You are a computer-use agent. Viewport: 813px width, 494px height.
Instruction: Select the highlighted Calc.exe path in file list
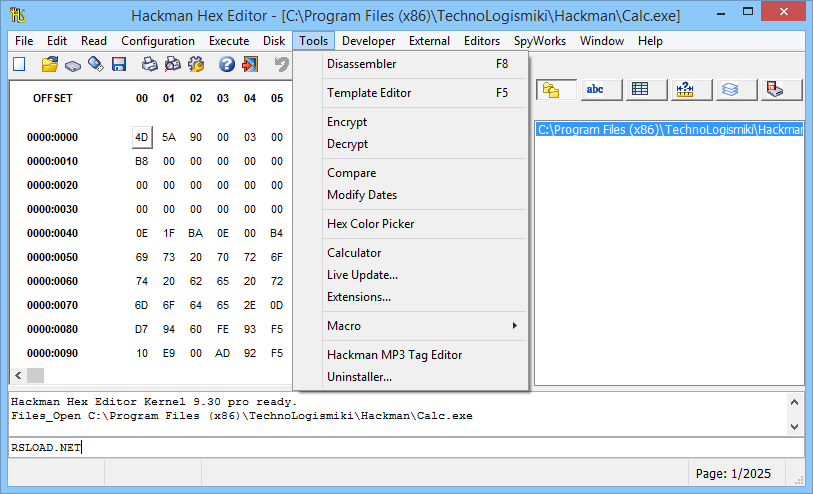coord(669,130)
